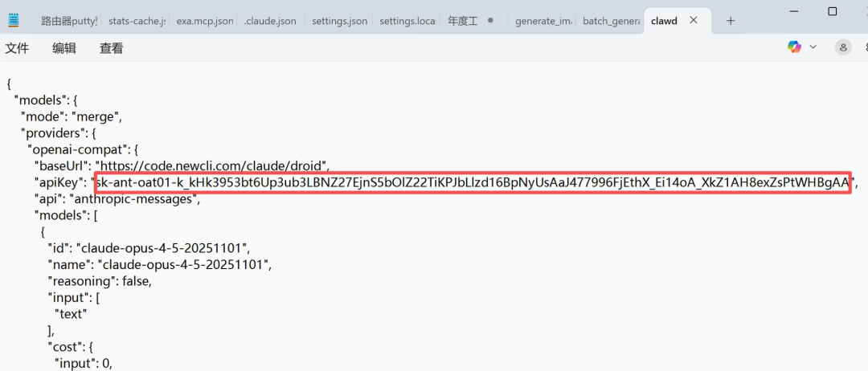
Task: Open the settings.local tab
Action: (407, 21)
